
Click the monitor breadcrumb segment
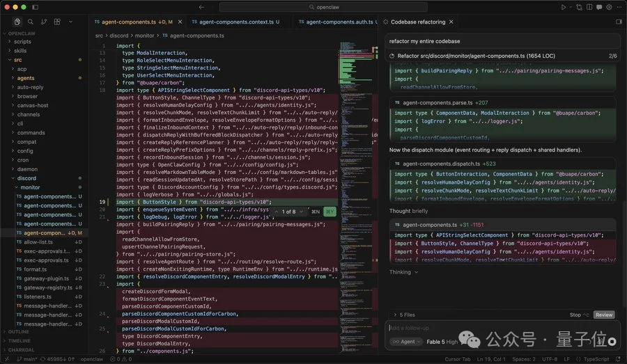coord(144,35)
